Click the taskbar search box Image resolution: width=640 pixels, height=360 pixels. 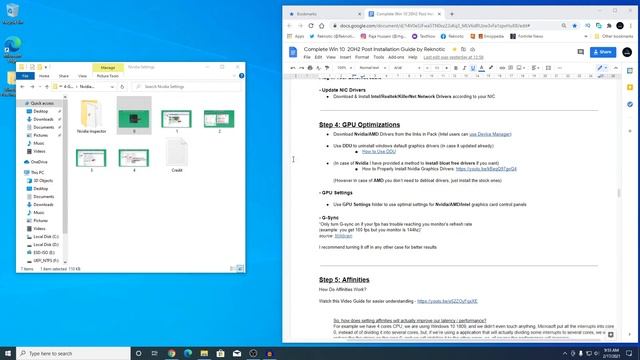point(73,353)
